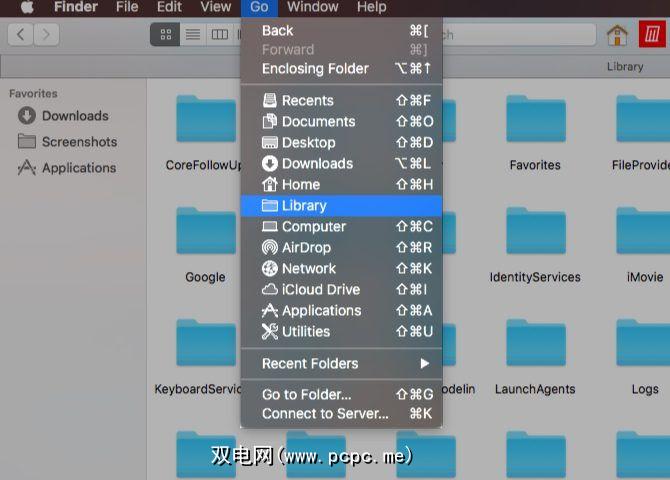Choose Computer in Go menu
The width and height of the screenshot is (670, 480).
coord(341,227)
